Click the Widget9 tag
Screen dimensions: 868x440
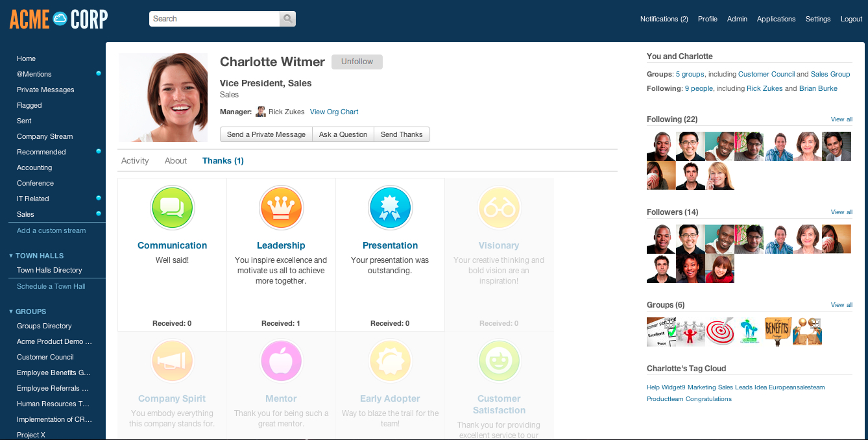(673, 387)
